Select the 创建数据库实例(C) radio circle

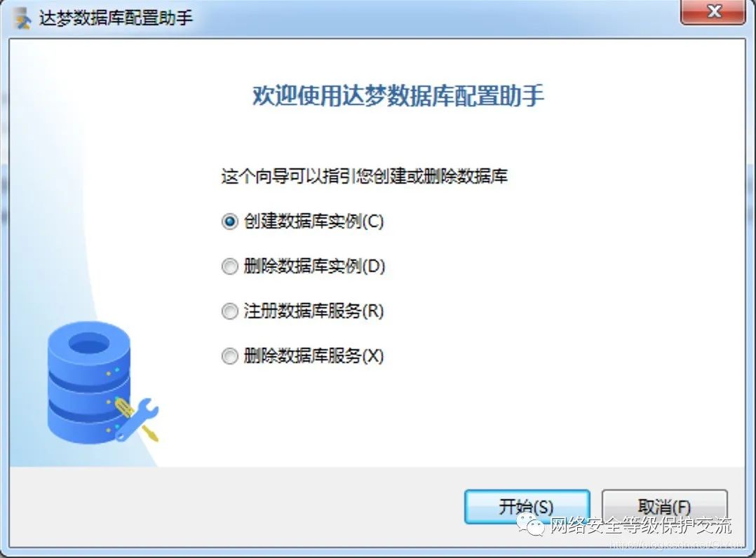[x=229, y=222]
